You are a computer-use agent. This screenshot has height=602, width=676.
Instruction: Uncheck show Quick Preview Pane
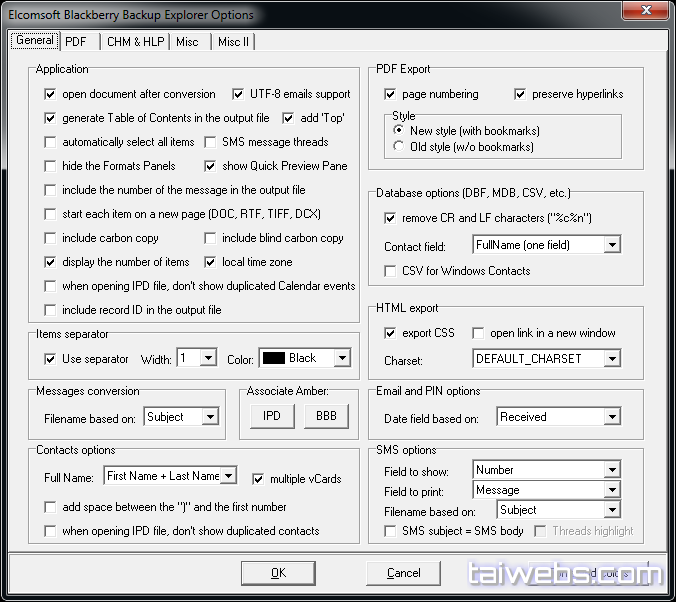[211, 166]
